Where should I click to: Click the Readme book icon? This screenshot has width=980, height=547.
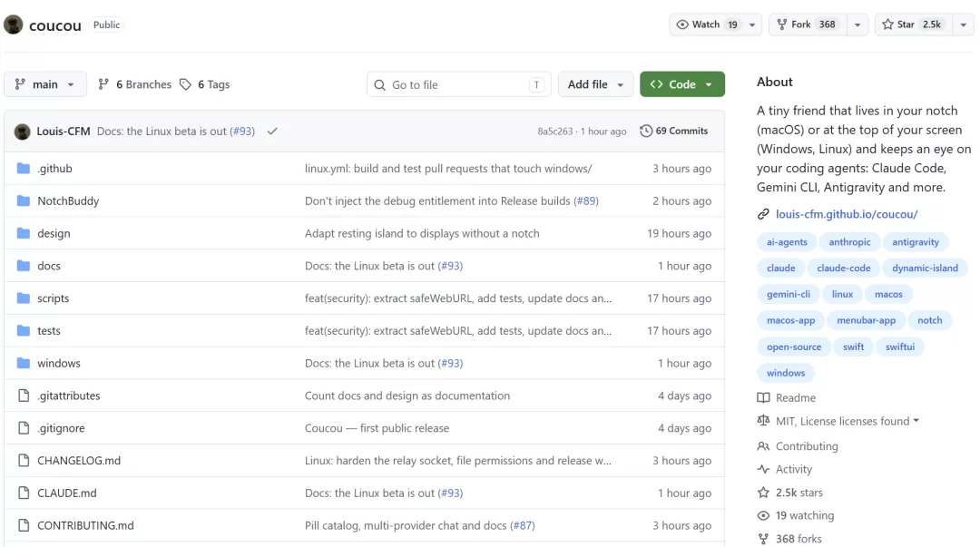click(763, 397)
